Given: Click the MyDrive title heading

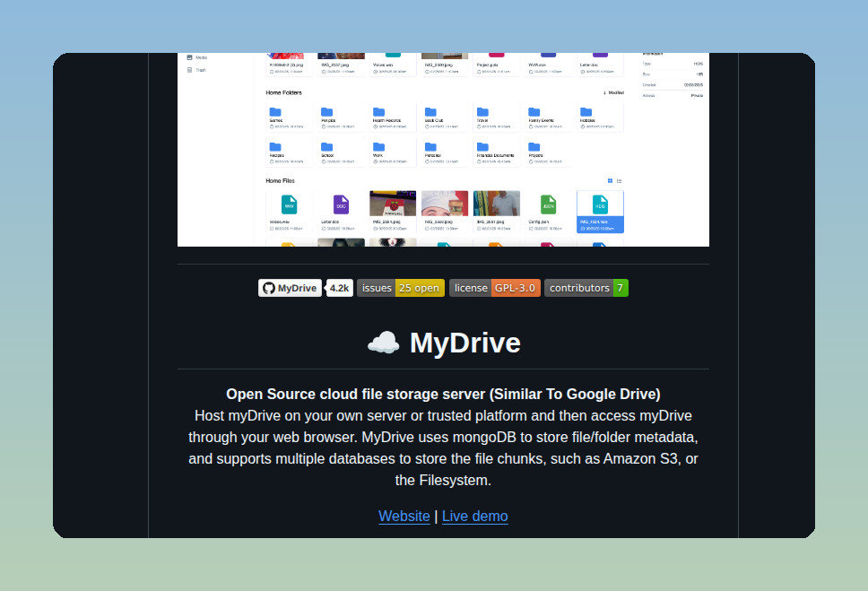Looking at the screenshot, I should (x=465, y=343).
